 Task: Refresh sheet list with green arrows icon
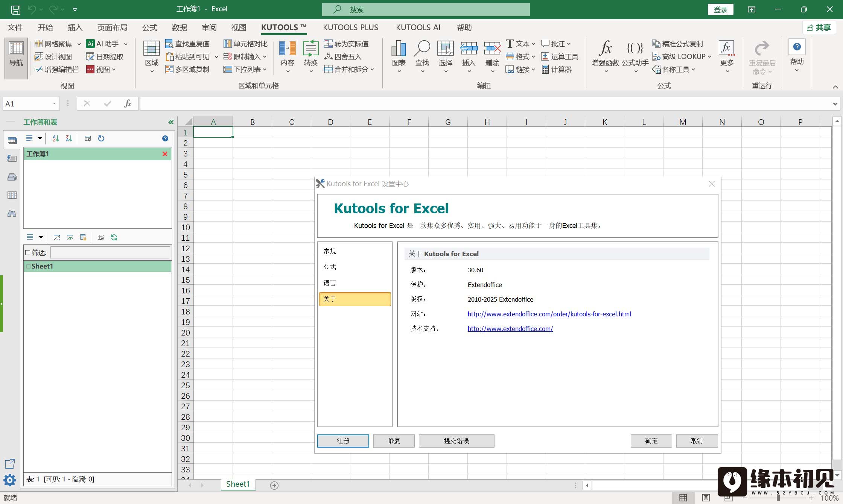pos(114,237)
